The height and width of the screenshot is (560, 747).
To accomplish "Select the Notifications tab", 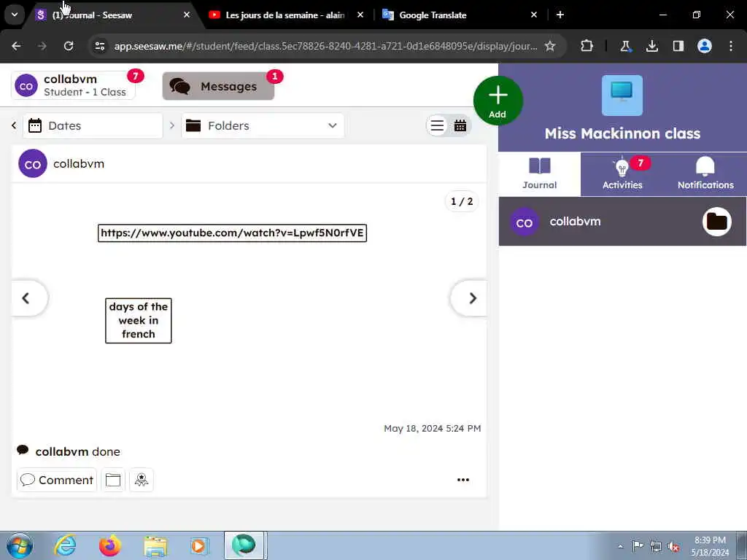I will point(705,174).
